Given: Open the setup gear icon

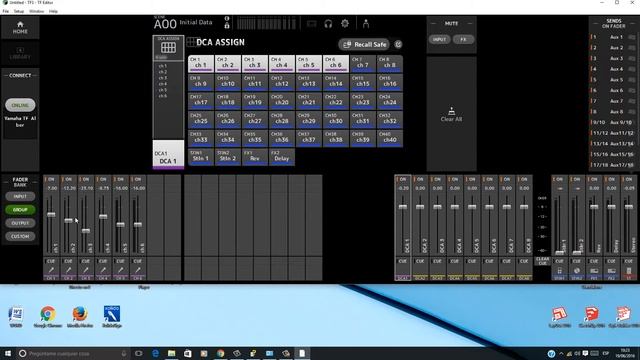Looking at the screenshot, I should tap(345, 24).
